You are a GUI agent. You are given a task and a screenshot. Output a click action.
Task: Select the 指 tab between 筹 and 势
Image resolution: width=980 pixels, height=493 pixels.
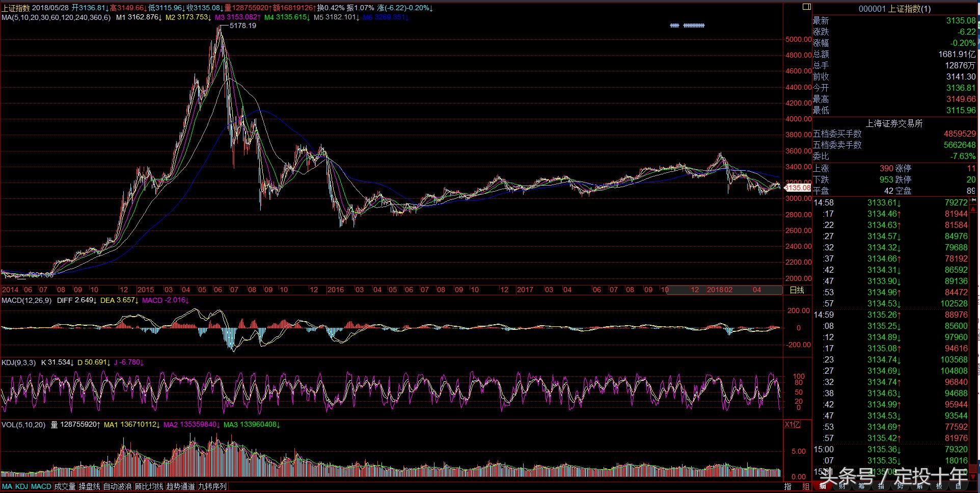pyautogui.click(x=881, y=487)
